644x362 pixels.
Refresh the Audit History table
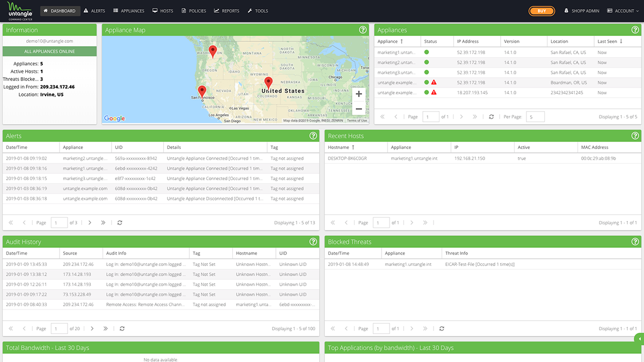[122, 328]
